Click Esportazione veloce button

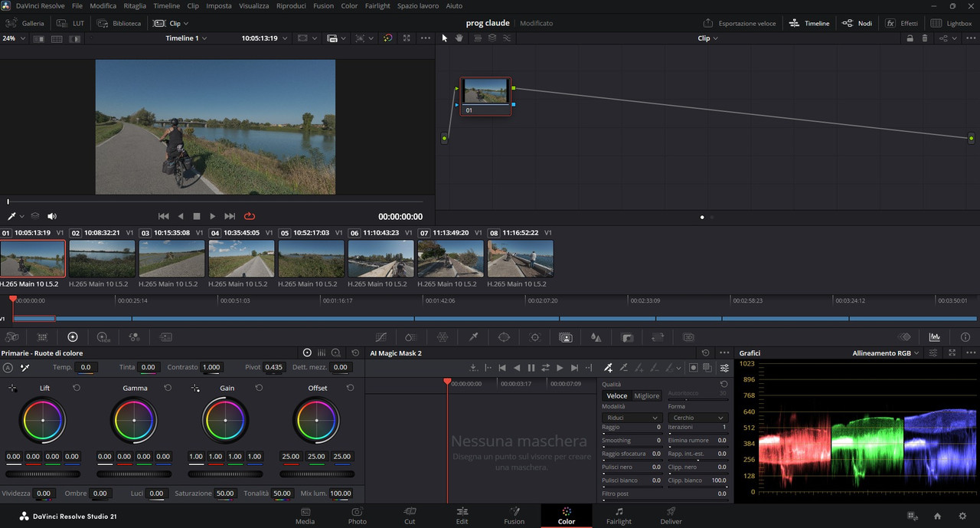pyautogui.click(x=740, y=23)
